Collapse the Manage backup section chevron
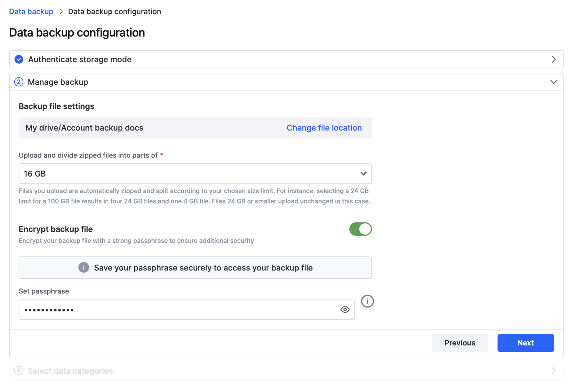The image size is (573, 392). [x=553, y=82]
